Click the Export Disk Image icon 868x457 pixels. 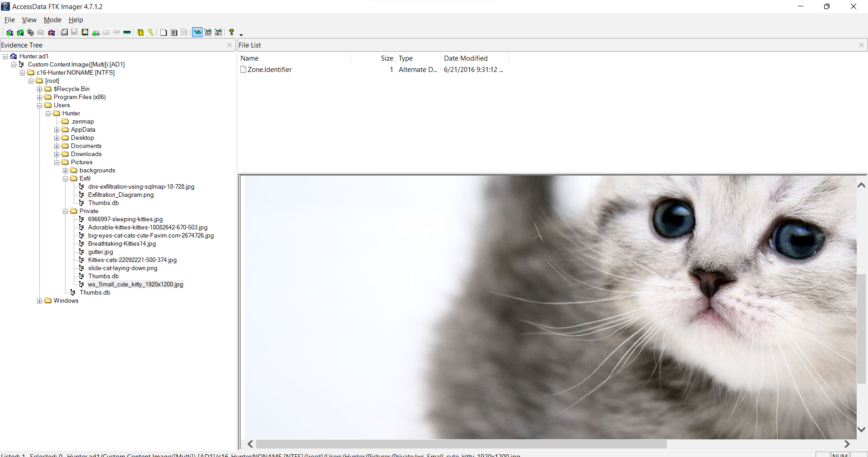point(74,32)
